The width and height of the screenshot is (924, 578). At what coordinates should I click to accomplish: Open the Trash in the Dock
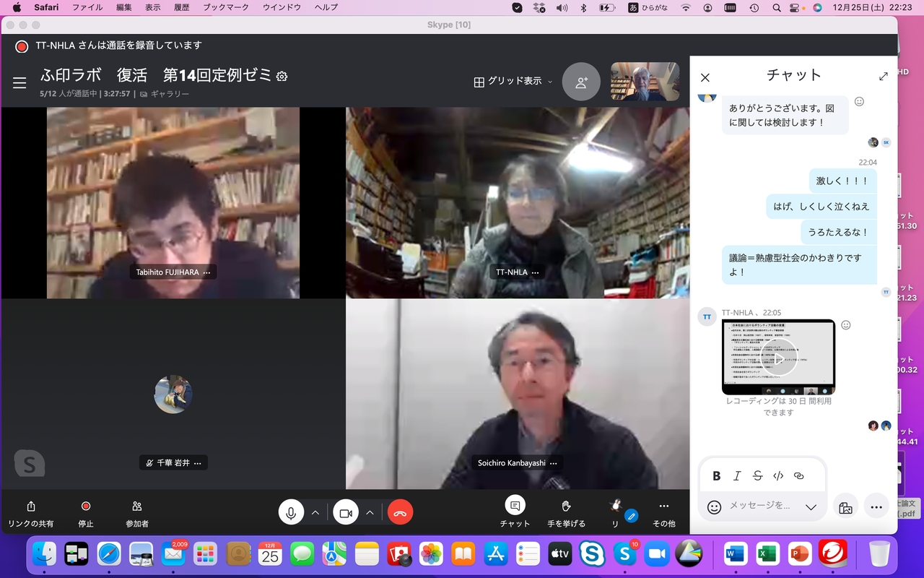pos(879,554)
